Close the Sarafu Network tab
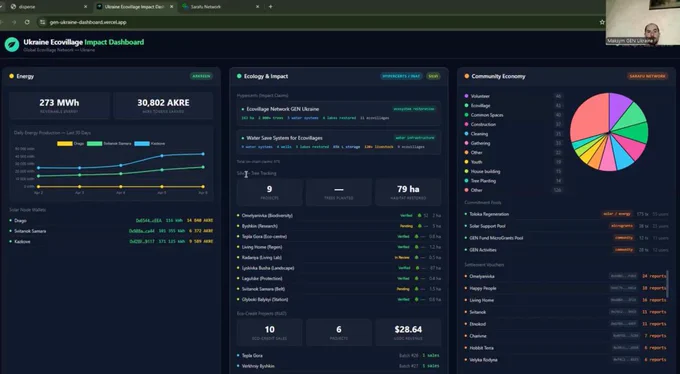This screenshot has width=680, height=374. pyautogui.click(x=258, y=7)
